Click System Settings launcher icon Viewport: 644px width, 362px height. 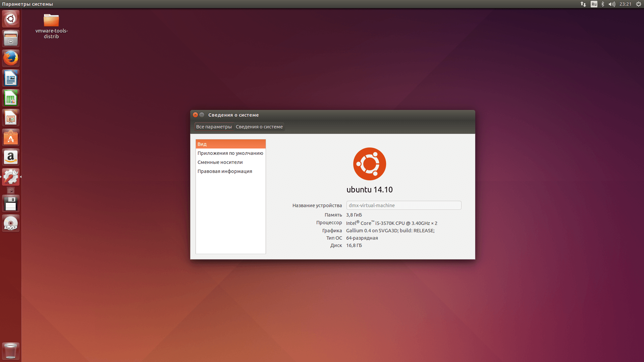pyautogui.click(x=11, y=177)
